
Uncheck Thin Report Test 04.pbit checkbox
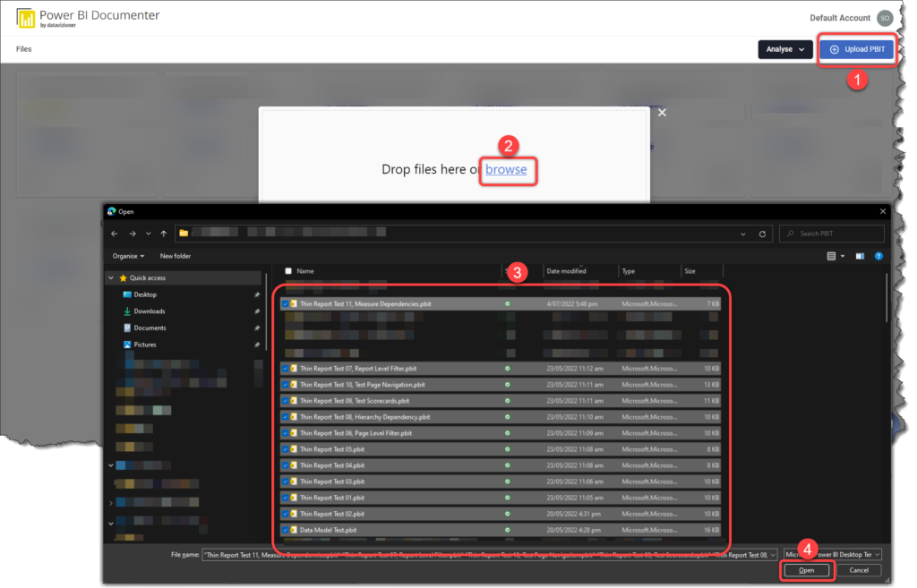click(x=285, y=466)
